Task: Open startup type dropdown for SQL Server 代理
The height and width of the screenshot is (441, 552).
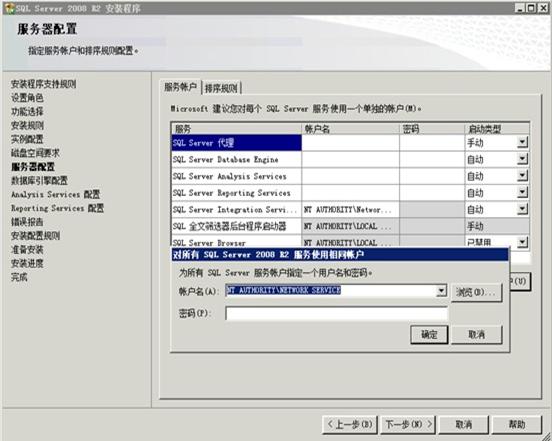Action: point(522,143)
